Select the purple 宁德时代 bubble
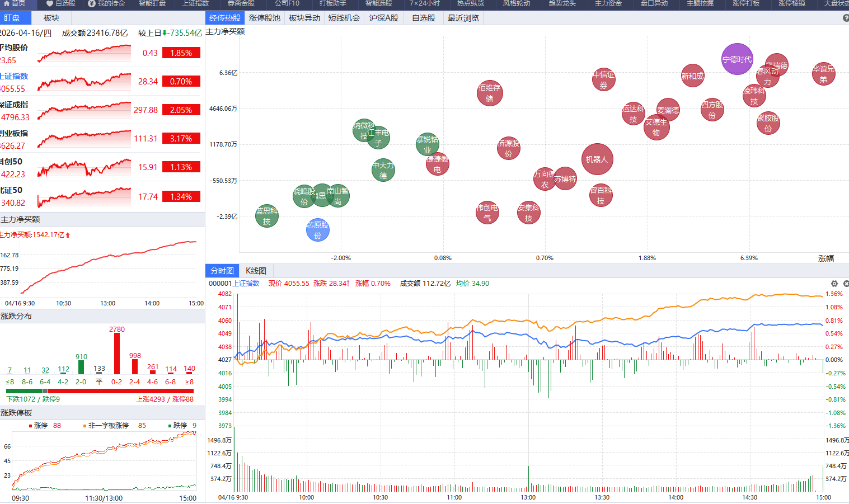The width and height of the screenshot is (849, 504). click(x=737, y=59)
